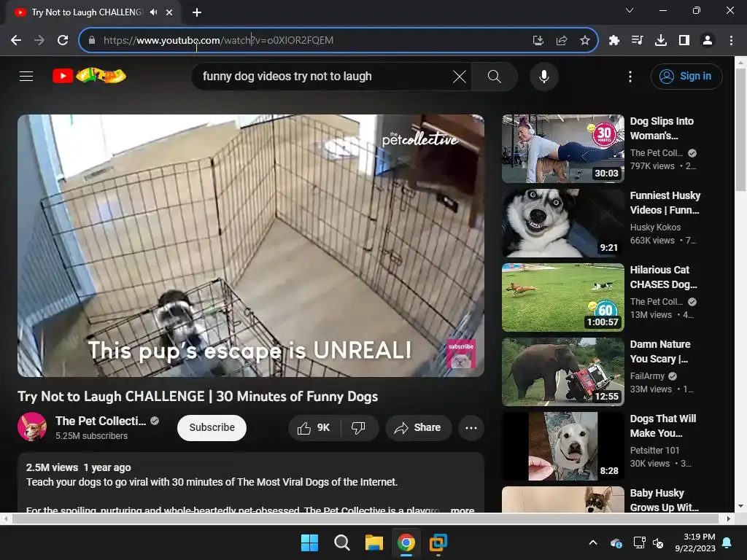Image resolution: width=747 pixels, height=560 pixels.
Task: Open a new tab with the plus button
Action: [197, 12]
